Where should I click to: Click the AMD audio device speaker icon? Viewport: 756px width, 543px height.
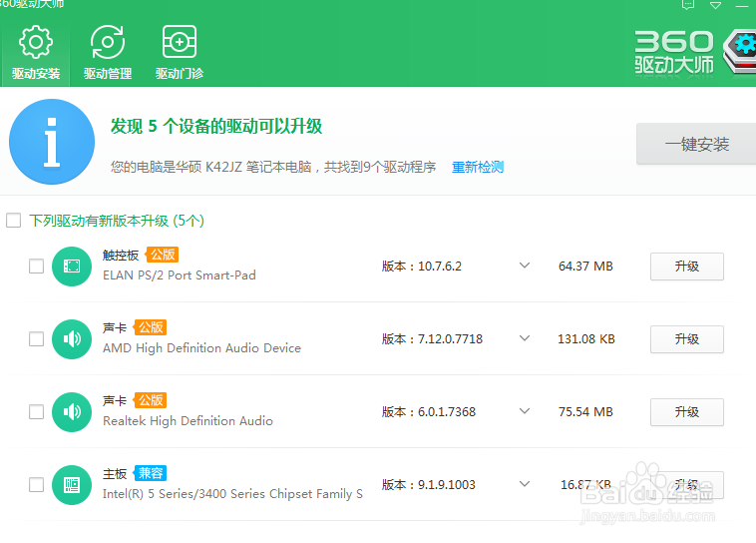(72, 339)
